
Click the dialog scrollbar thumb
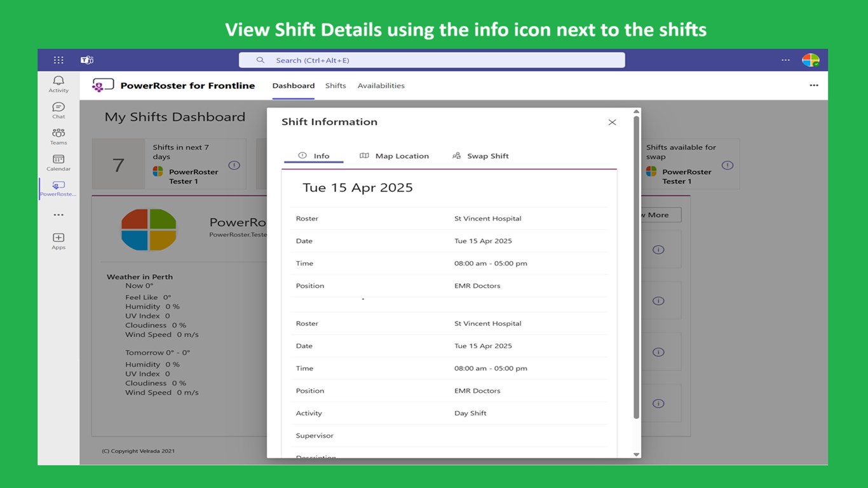636,267
